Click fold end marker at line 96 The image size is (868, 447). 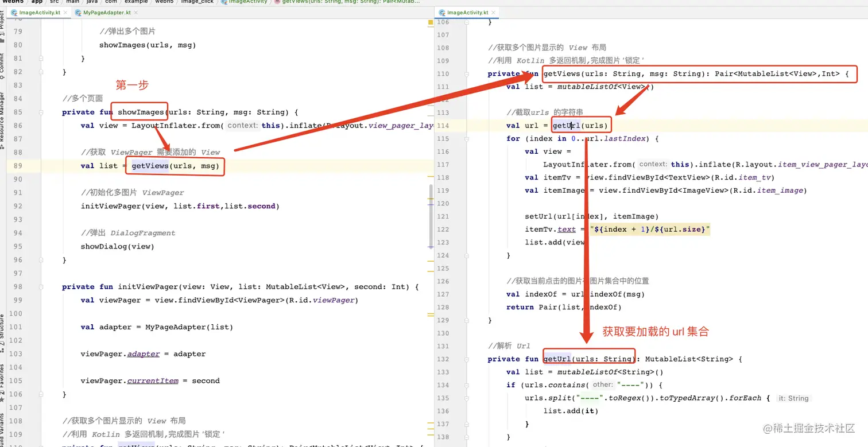pos(41,259)
